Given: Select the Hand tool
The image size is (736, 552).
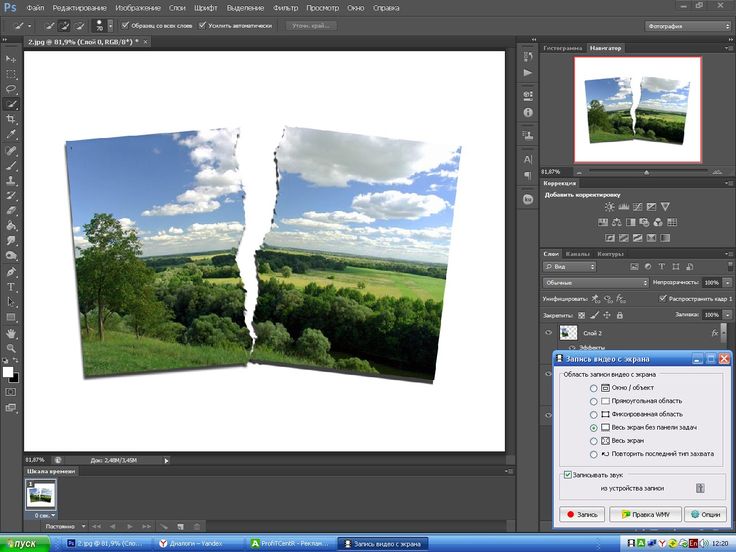Looking at the screenshot, I should [x=11, y=332].
